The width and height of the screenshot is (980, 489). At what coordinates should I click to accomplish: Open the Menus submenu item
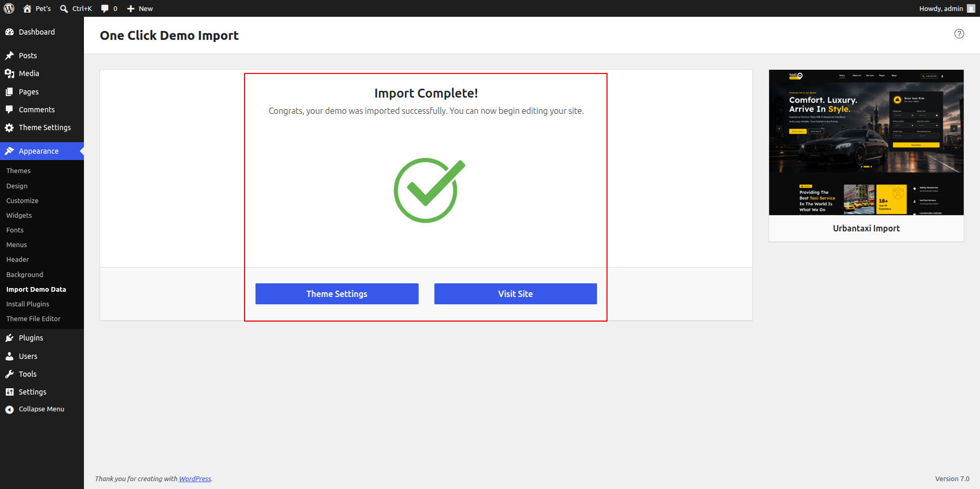coord(16,245)
